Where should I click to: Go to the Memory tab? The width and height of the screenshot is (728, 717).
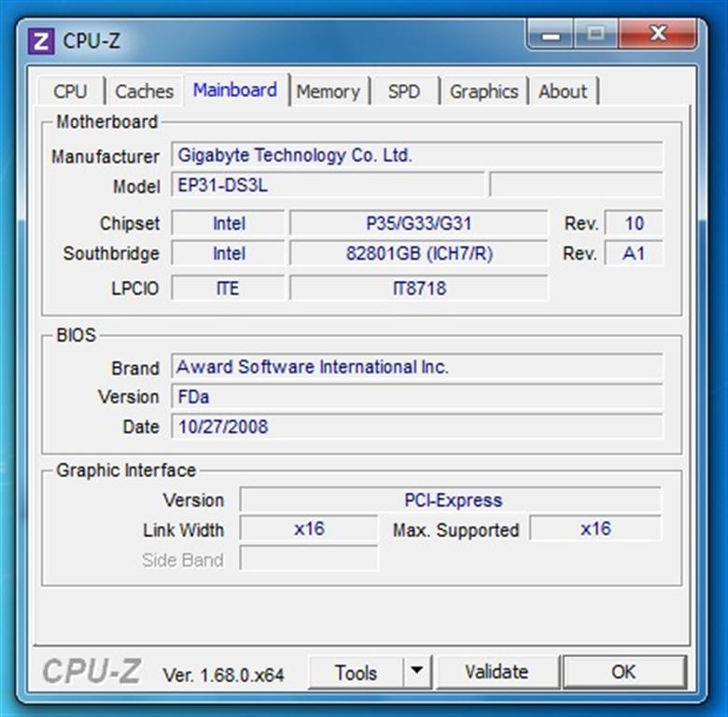pos(329,91)
